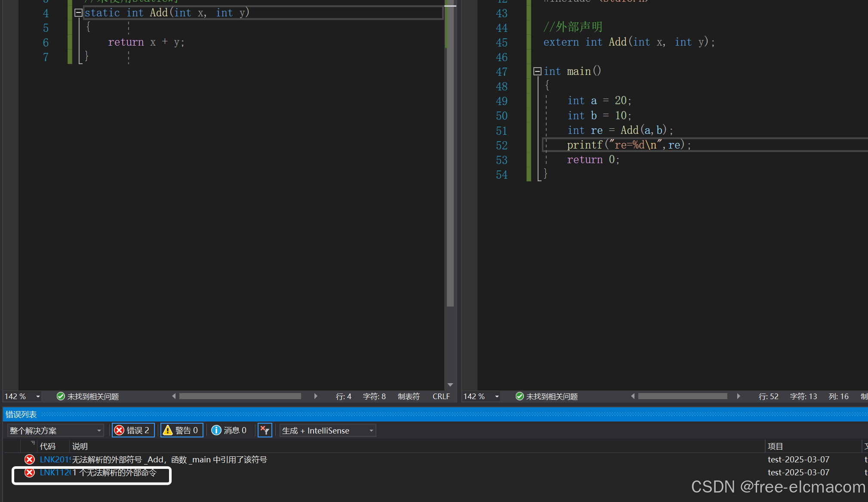Click the left editor horizontal scrollbar thumb

[x=240, y=396]
